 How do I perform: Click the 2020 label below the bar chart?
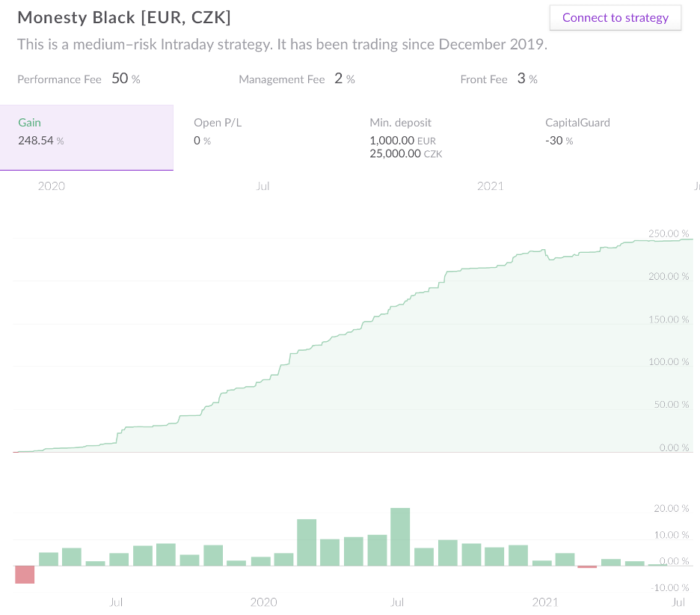[x=263, y=602]
